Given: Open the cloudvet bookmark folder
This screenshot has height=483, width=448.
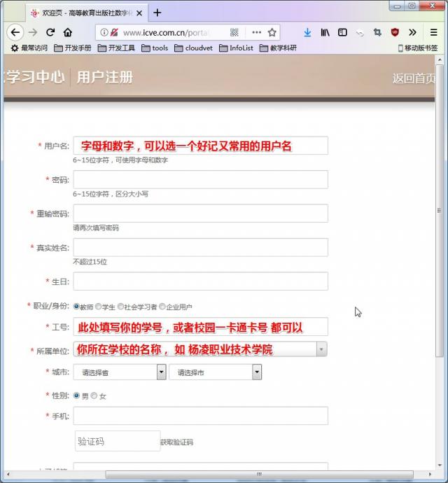Looking at the screenshot, I should pos(193,48).
